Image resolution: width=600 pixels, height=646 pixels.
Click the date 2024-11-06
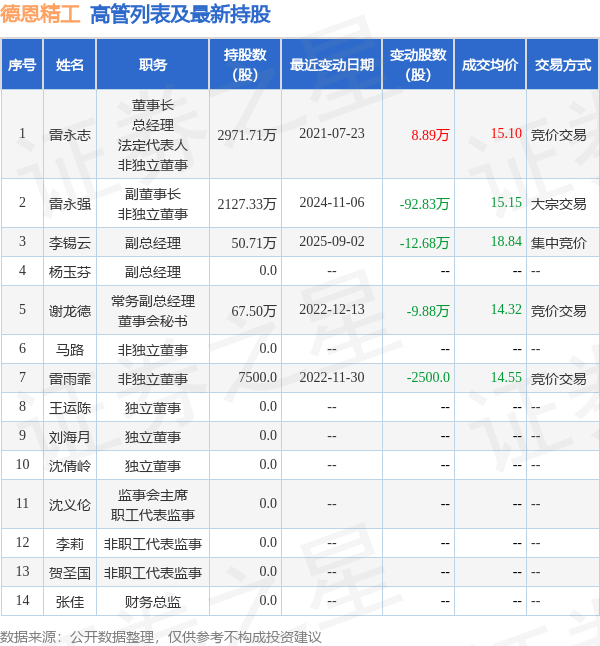pyautogui.click(x=332, y=202)
